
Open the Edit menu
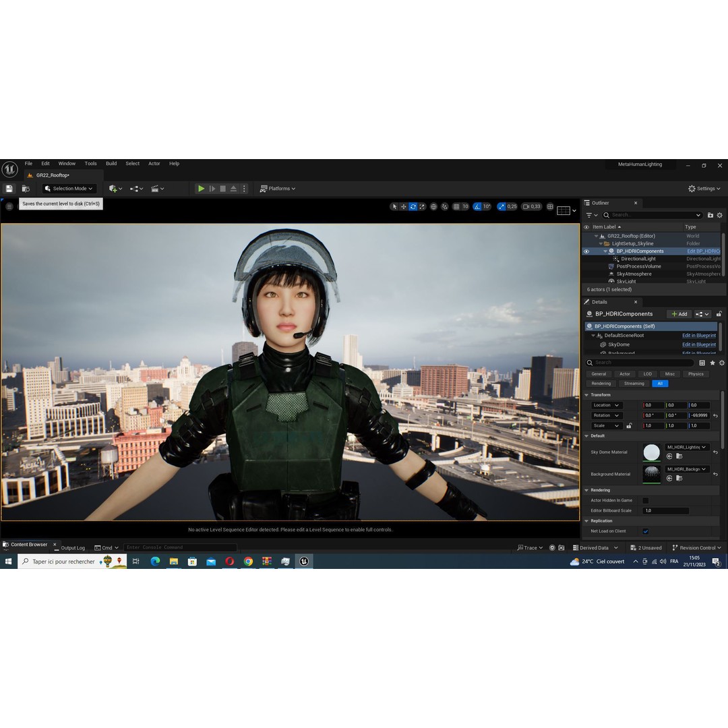pyautogui.click(x=45, y=163)
